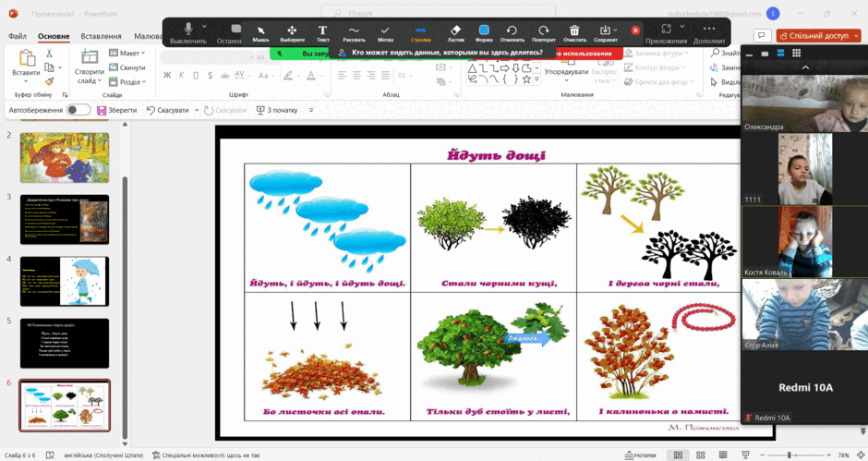Toggle text Shadow (S) formatting
This screenshot has height=461, width=868.
coord(210,76)
